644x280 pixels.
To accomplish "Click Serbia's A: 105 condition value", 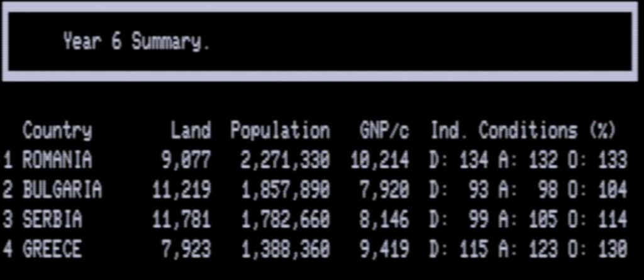I will click(528, 219).
